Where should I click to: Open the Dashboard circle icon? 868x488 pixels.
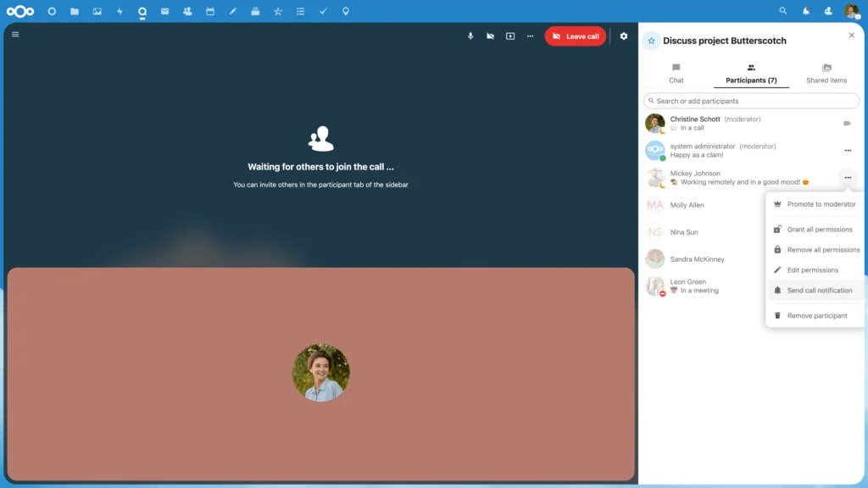point(52,11)
